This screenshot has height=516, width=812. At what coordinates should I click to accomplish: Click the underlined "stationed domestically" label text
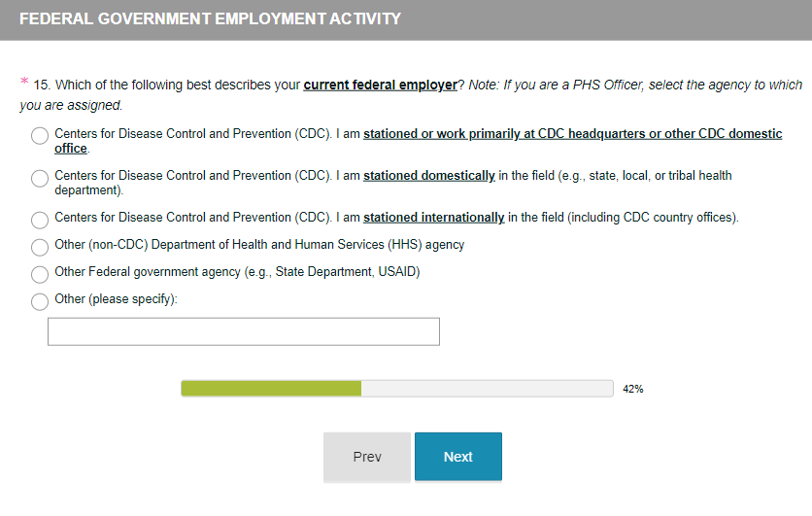pyautogui.click(x=429, y=176)
